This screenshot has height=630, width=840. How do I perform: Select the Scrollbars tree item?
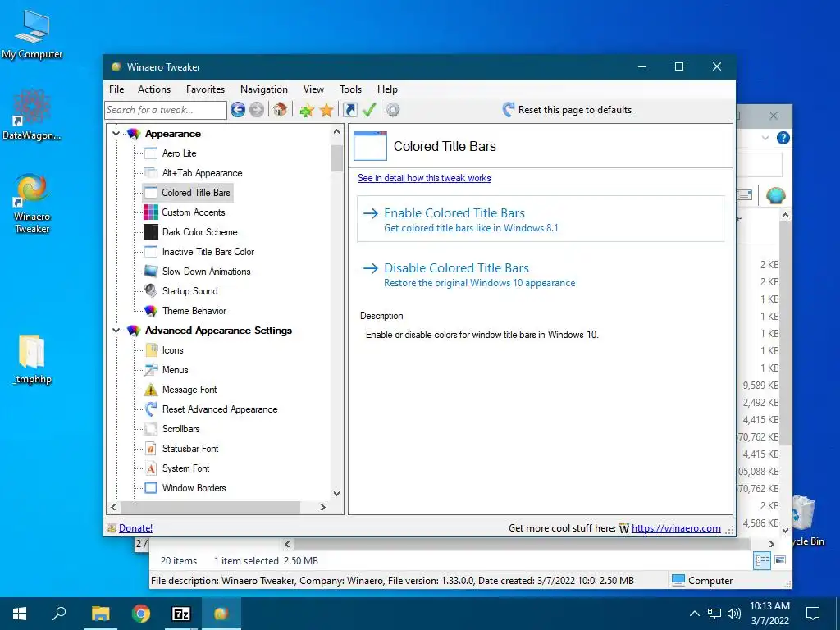pos(181,429)
